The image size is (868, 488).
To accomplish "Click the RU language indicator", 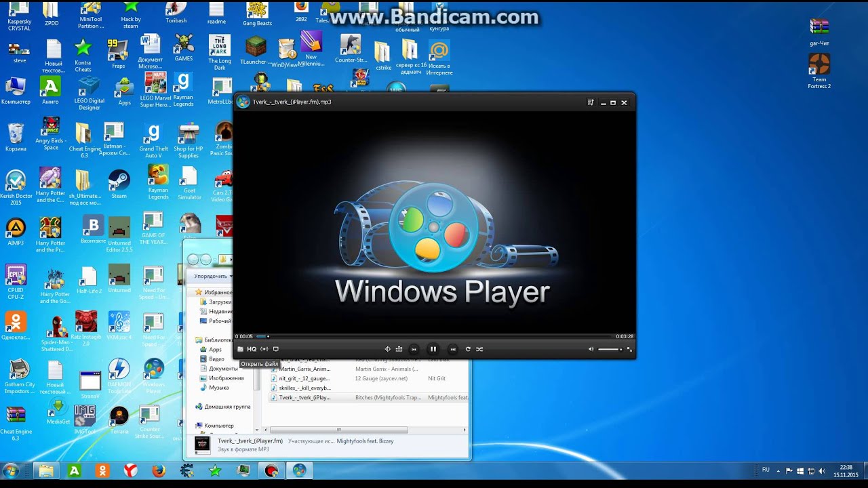I will point(766,470).
